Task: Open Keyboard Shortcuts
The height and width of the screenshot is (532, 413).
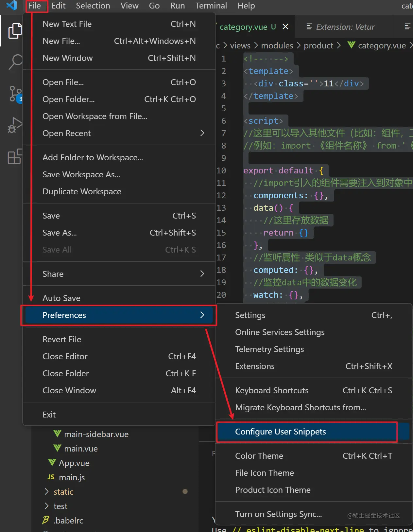Action: click(x=314, y=390)
